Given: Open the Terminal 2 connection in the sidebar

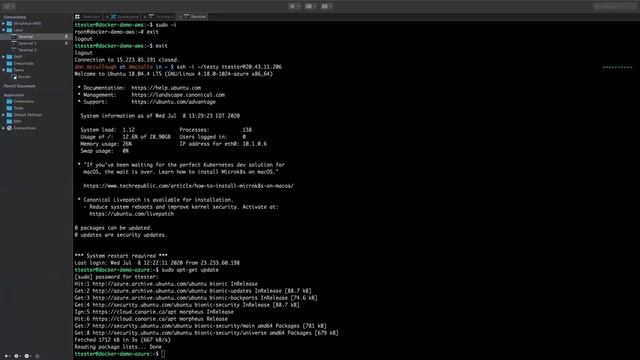Looking at the screenshot, I should tap(27, 43).
